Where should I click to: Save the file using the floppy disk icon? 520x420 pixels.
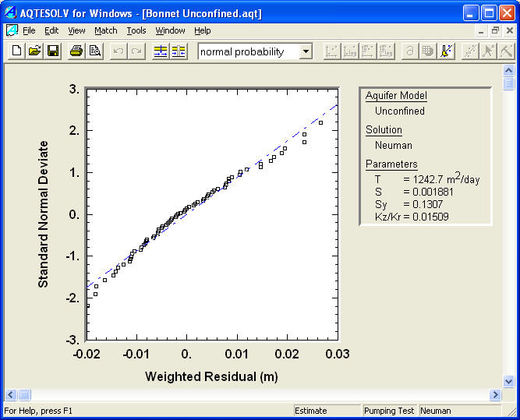(x=53, y=51)
